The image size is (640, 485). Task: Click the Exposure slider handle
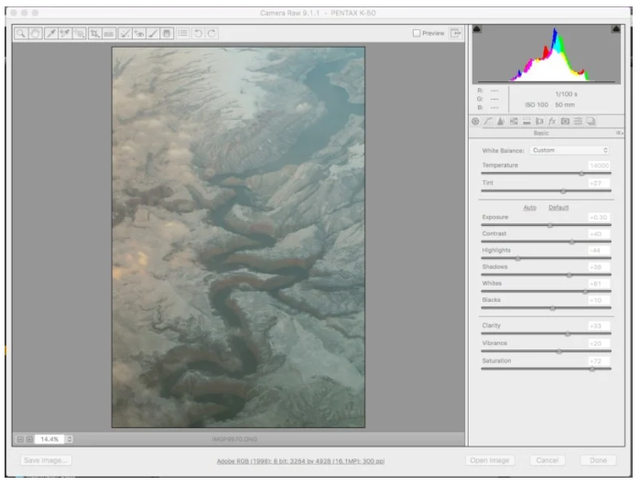pyautogui.click(x=550, y=225)
